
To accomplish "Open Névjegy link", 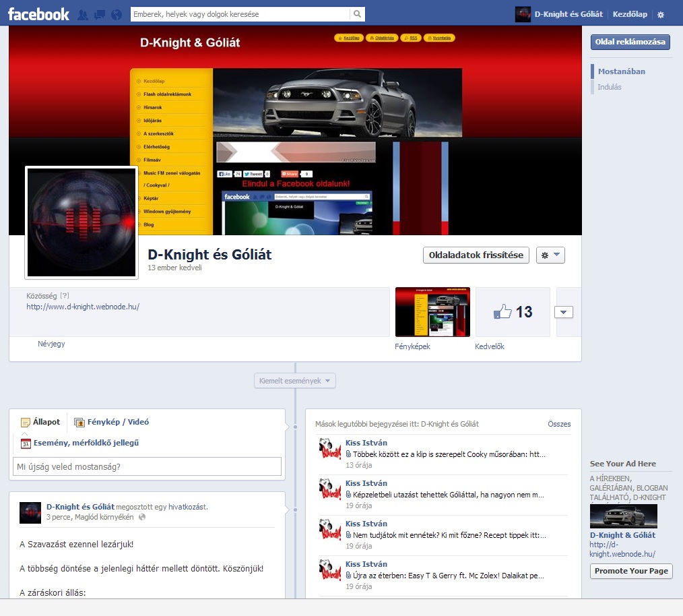I will tap(51, 344).
